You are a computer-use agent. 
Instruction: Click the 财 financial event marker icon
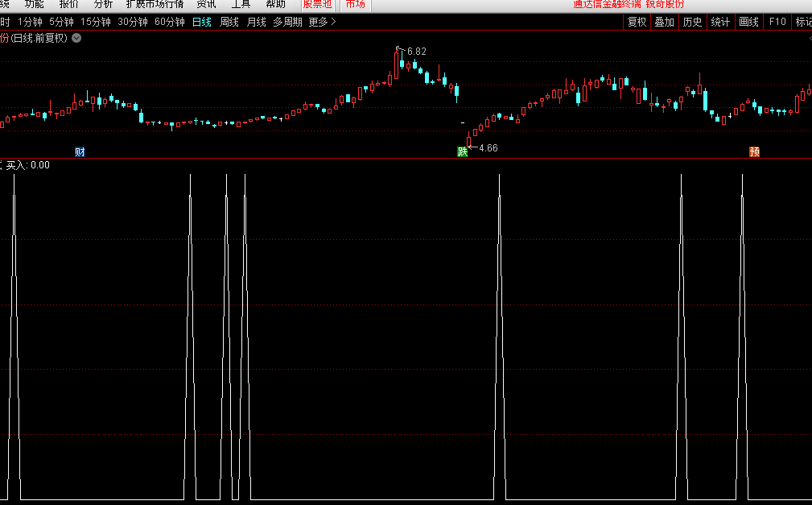click(x=80, y=151)
